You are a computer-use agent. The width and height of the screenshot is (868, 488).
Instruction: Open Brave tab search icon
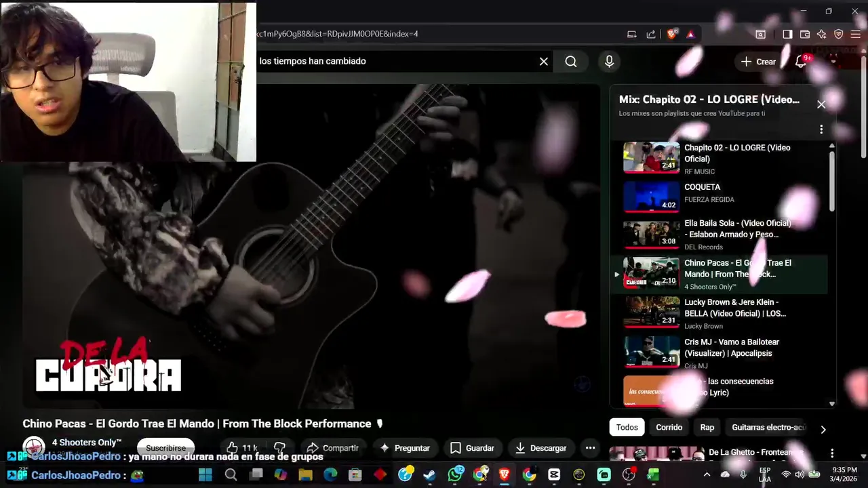point(761,34)
